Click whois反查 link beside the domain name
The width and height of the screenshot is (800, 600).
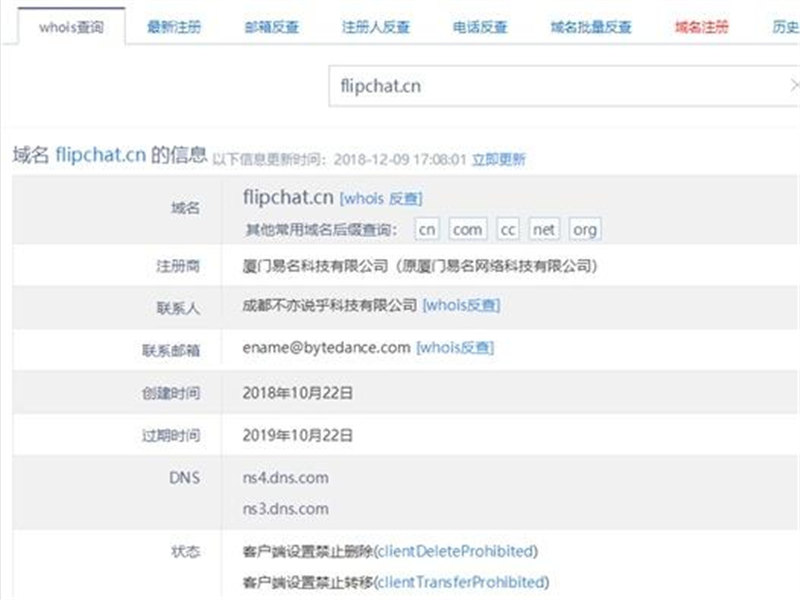coord(381,198)
